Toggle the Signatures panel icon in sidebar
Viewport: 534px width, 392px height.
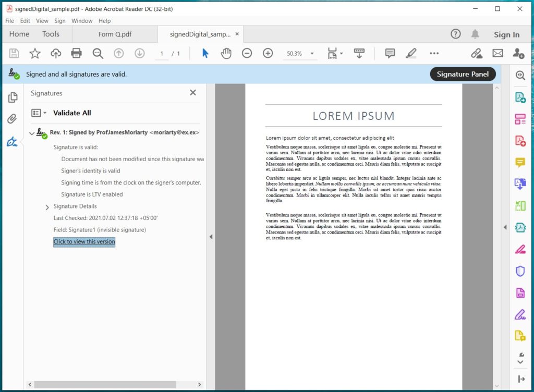coord(12,142)
